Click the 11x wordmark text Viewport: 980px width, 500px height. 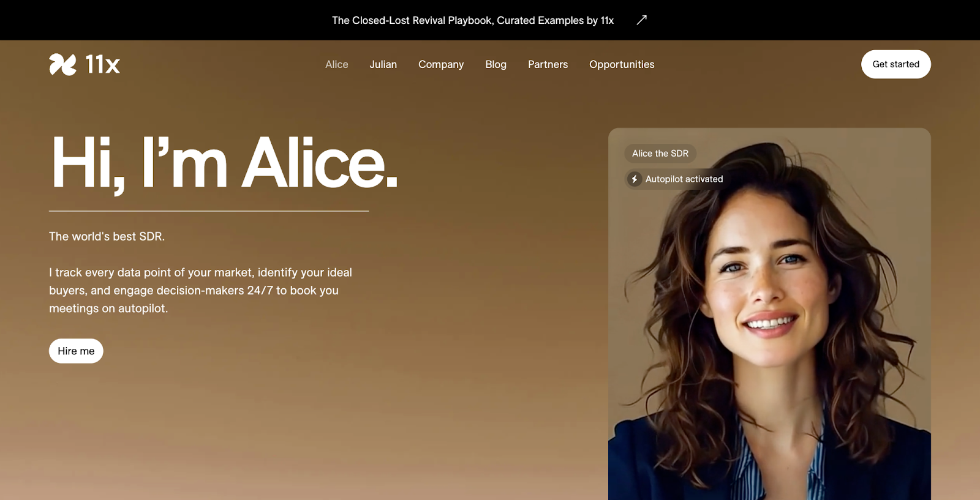(x=102, y=64)
